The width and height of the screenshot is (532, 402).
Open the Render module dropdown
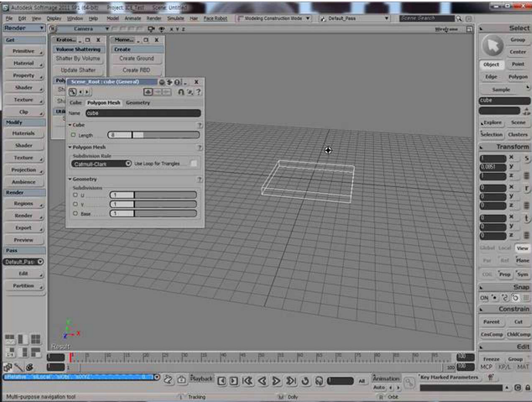pos(24,28)
